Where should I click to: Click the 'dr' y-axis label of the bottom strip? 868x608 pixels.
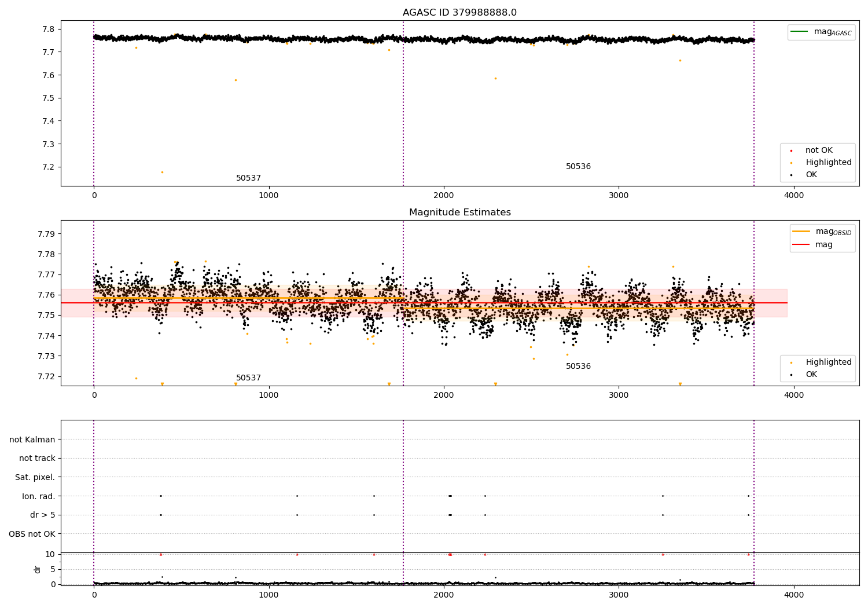pyautogui.click(x=38, y=569)
